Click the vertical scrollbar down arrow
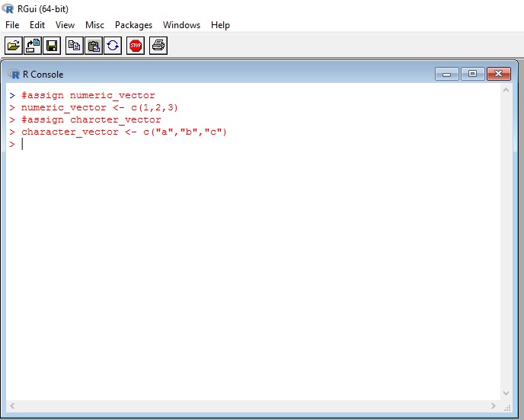The image size is (524, 420). pyautogui.click(x=506, y=393)
